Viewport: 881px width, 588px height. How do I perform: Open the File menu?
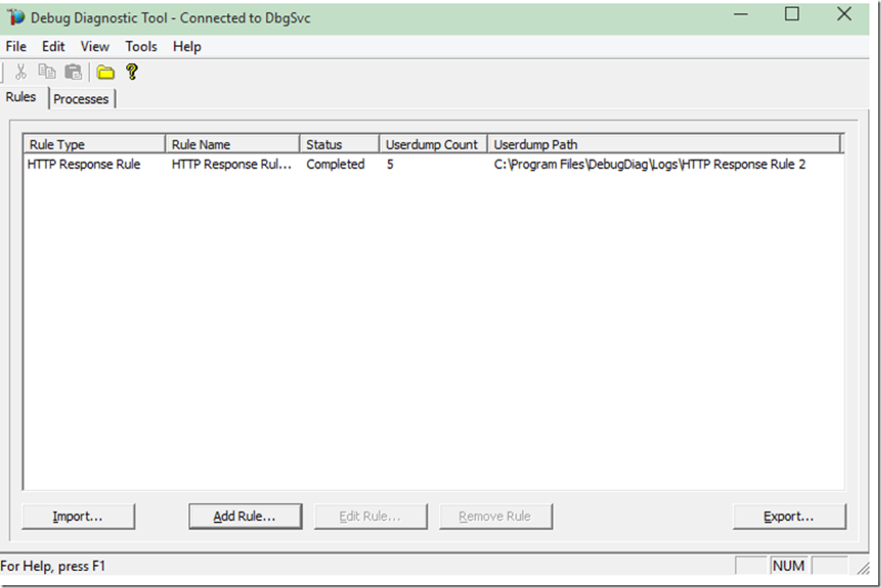pos(15,46)
